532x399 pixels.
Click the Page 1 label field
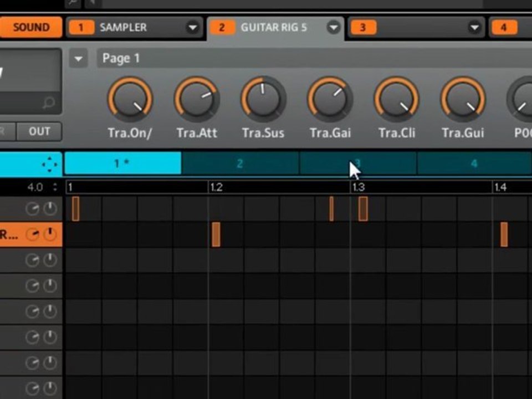pyautogui.click(x=314, y=58)
